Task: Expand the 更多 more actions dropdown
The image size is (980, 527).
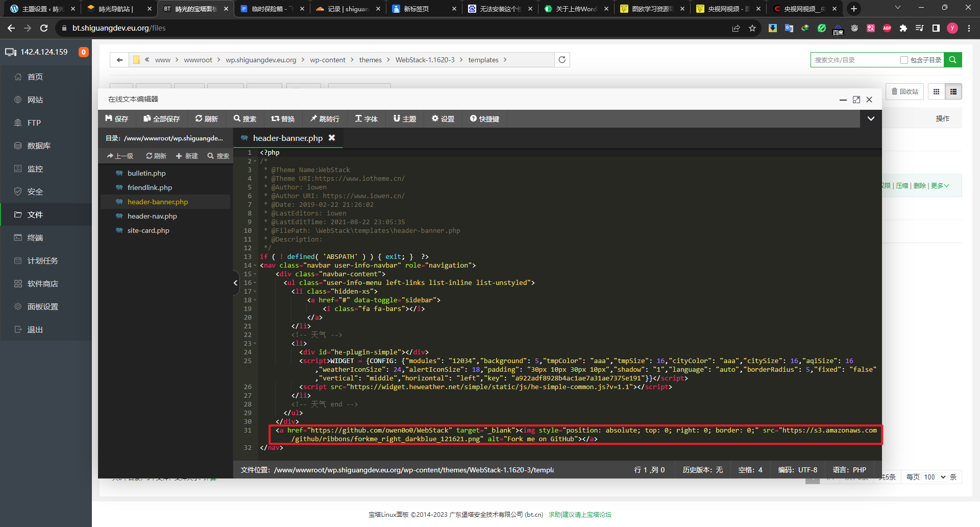Action: (940, 186)
